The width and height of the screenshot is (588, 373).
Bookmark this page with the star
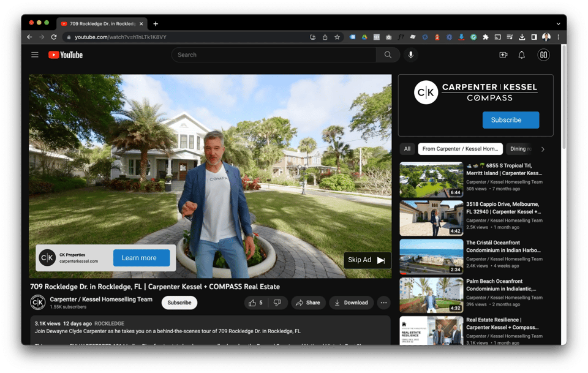coord(337,37)
